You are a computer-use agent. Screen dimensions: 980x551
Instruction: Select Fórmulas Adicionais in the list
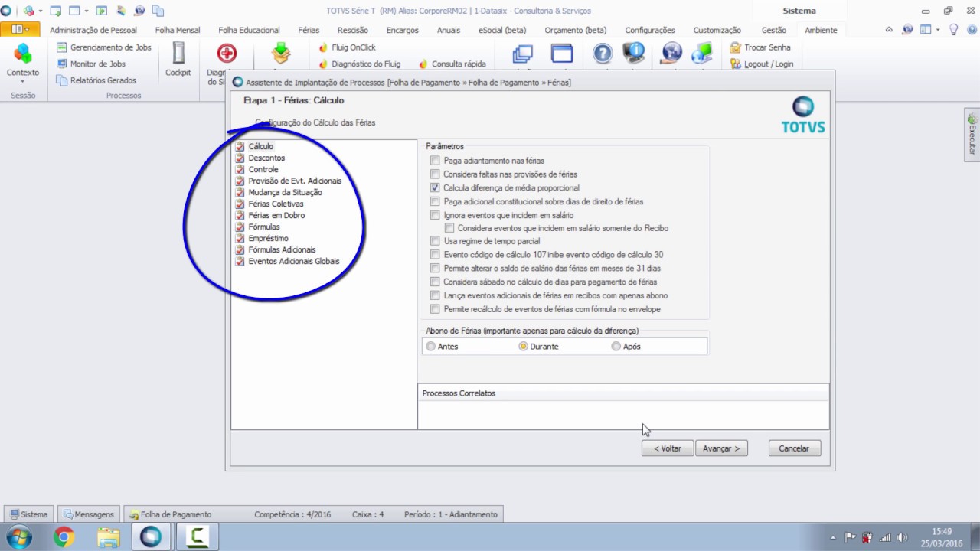[x=282, y=249]
